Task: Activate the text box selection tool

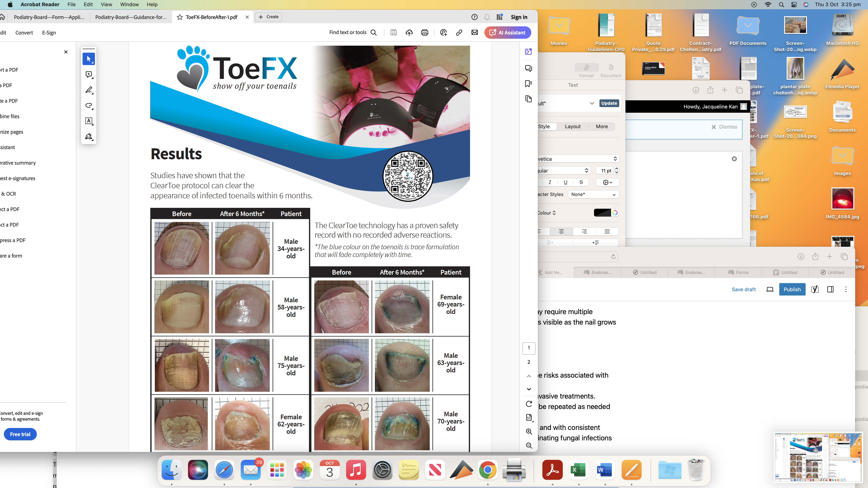Action: pos(89,121)
